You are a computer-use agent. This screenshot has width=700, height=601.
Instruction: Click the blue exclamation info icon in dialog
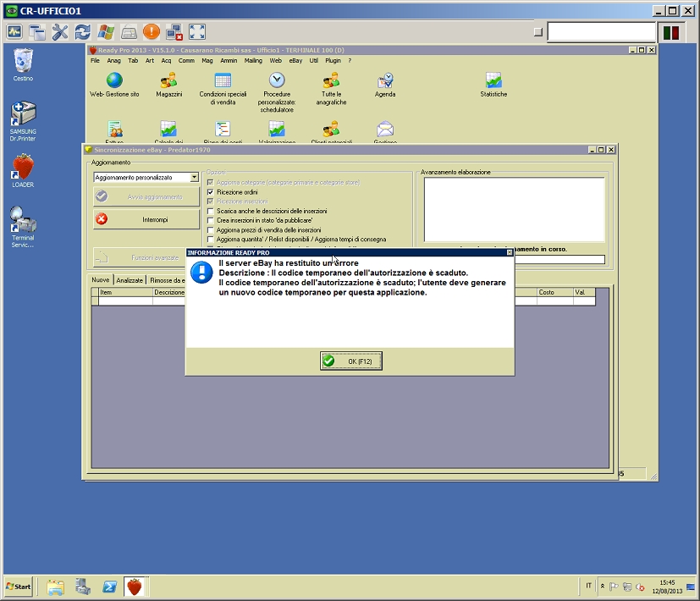[x=201, y=273]
